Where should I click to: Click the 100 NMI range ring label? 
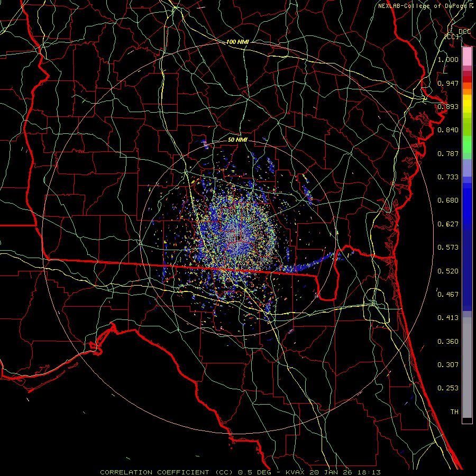(x=237, y=42)
